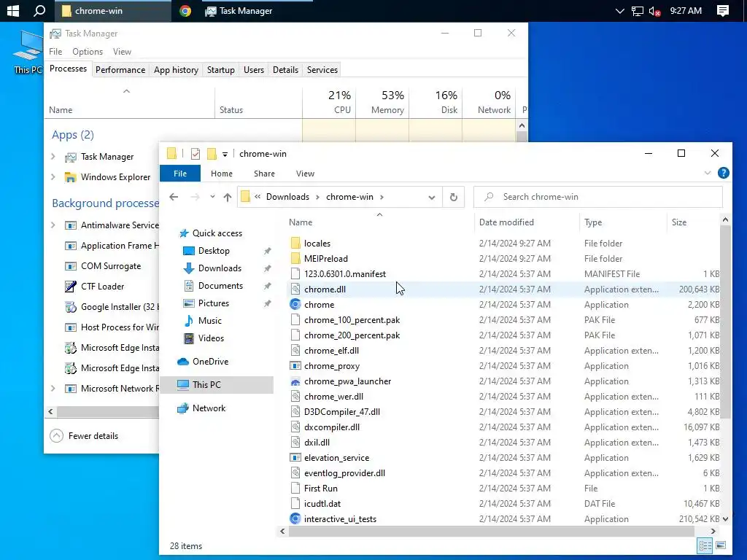Click the Search chrome-win field
Viewport: 747px width, 560px height.
[x=598, y=197]
